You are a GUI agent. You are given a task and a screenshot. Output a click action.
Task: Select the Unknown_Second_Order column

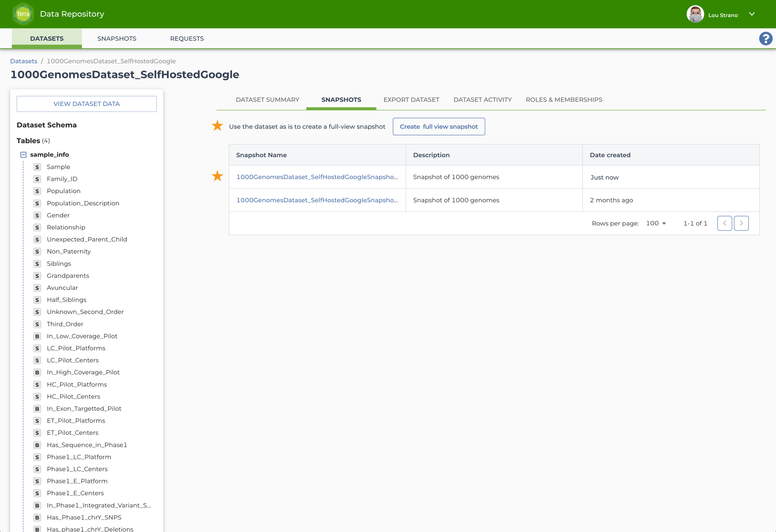85,312
